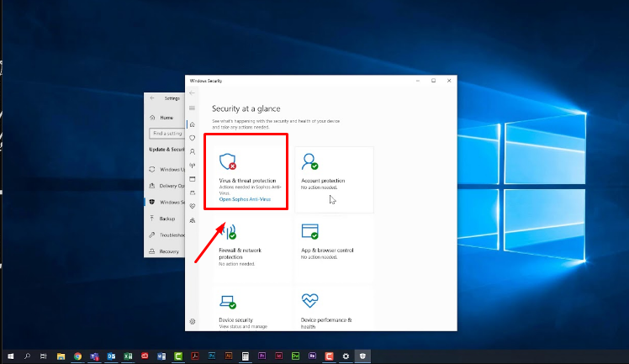
Task: Select Windows Security in Settings sidebar
Action: click(165, 202)
